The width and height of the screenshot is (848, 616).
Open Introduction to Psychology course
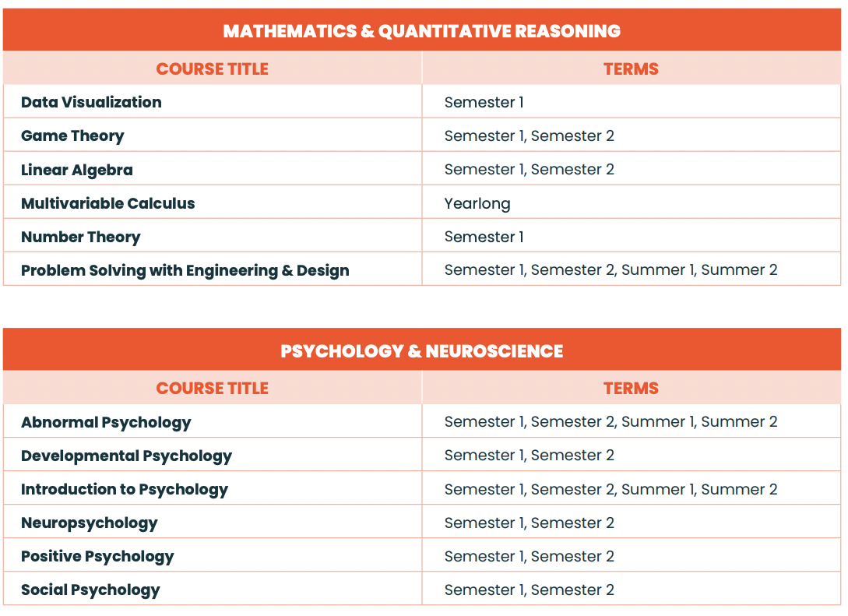click(x=125, y=489)
